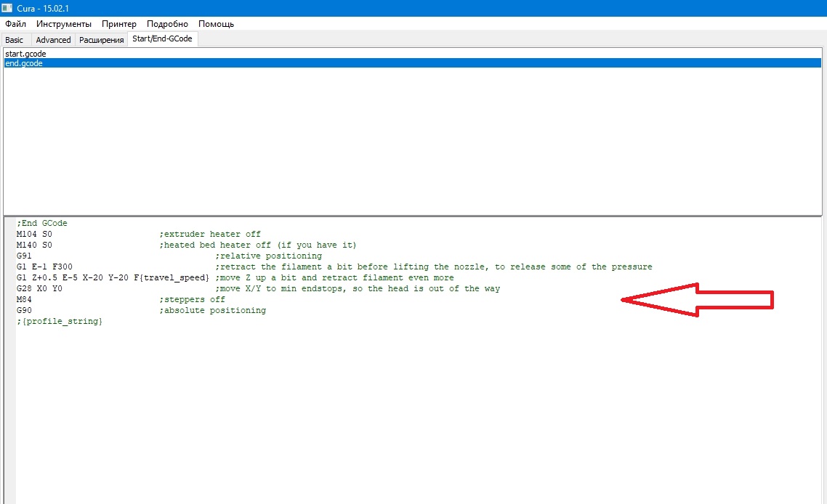This screenshot has height=504, width=827.
Task: Switch to the Advanced tab
Action: tap(53, 39)
